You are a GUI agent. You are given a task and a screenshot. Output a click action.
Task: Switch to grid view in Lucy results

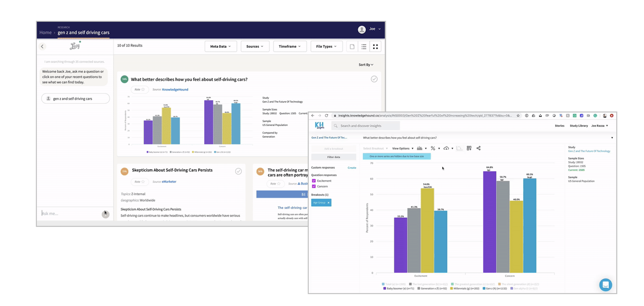pyautogui.click(x=375, y=47)
